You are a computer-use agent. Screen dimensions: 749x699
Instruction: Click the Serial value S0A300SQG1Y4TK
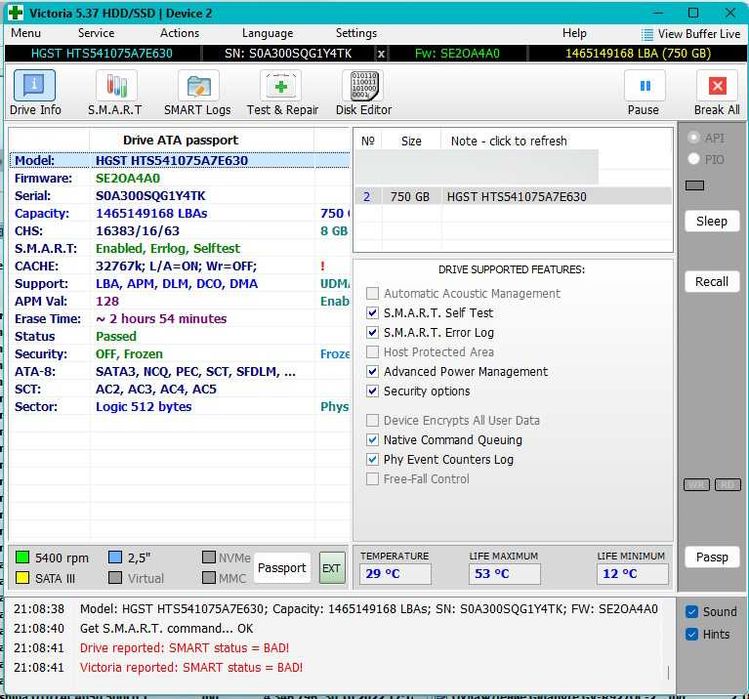150,196
